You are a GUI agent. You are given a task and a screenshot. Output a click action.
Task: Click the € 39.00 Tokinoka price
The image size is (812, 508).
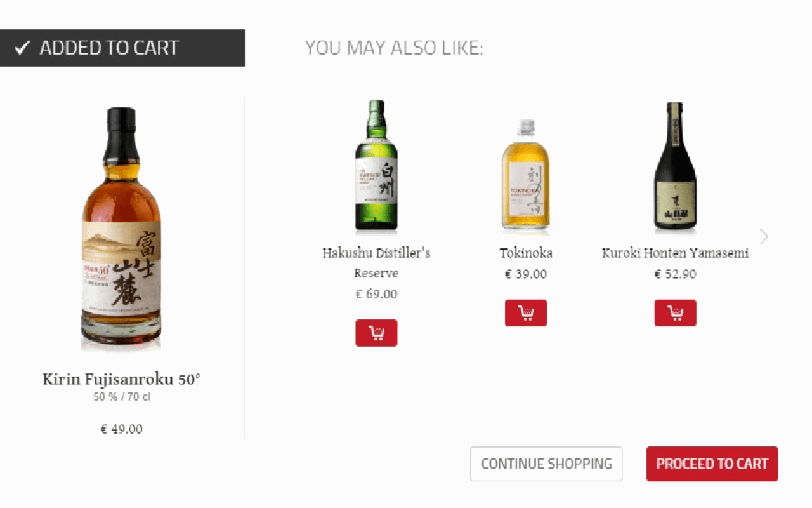525,274
